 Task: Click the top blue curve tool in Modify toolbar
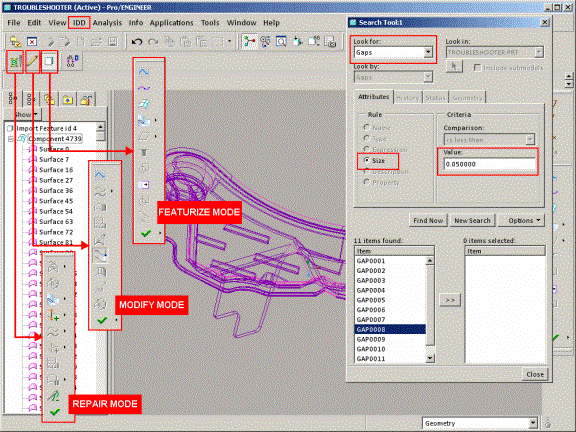[x=100, y=175]
